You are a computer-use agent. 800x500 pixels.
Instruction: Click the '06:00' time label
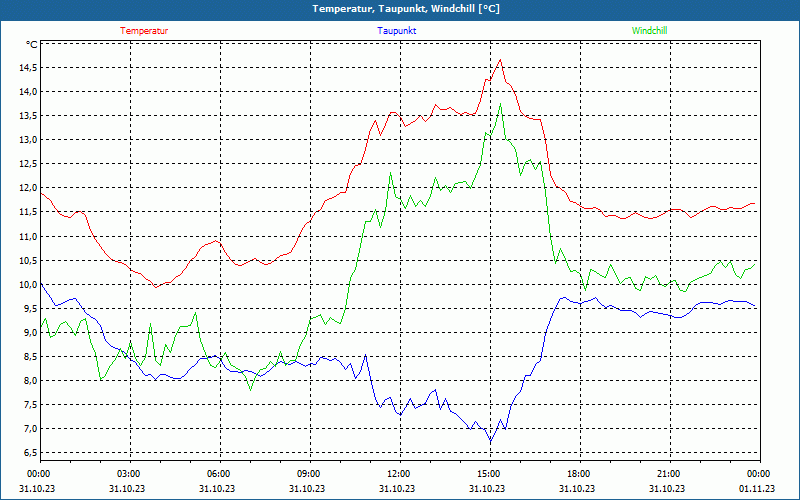(x=218, y=474)
